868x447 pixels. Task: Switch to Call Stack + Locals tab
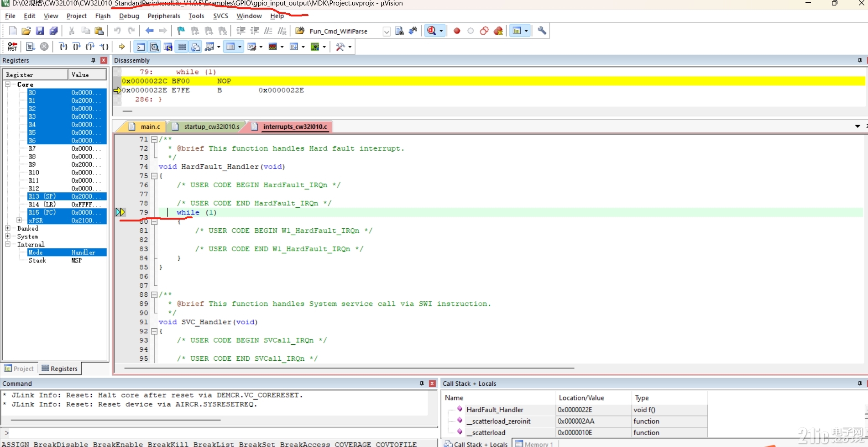click(x=476, y=443)
